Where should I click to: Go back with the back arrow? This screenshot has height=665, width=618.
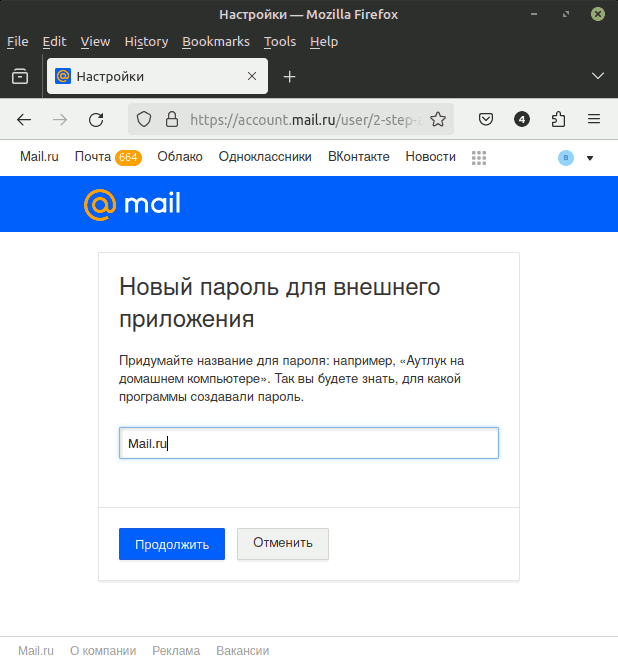pyautogui.click(x=24, y=120)
